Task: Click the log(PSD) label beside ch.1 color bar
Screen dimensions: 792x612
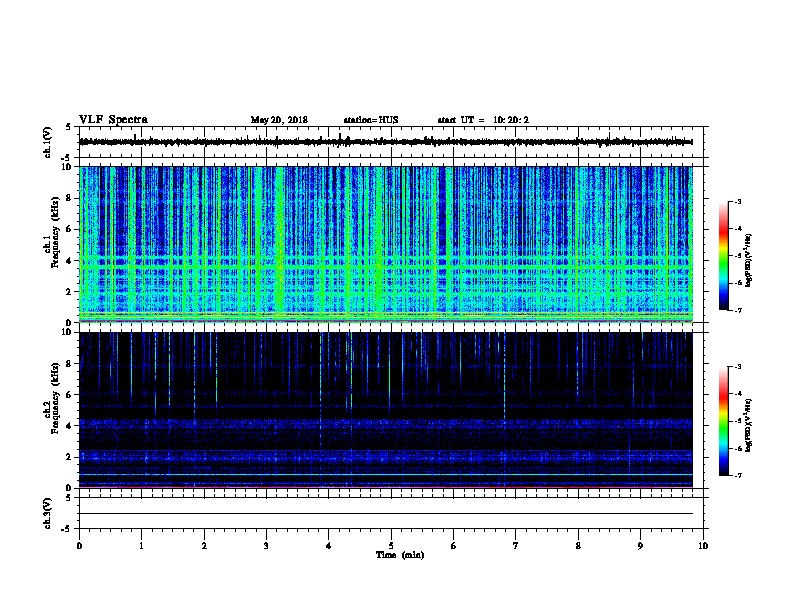Action: tap(748, 260)
